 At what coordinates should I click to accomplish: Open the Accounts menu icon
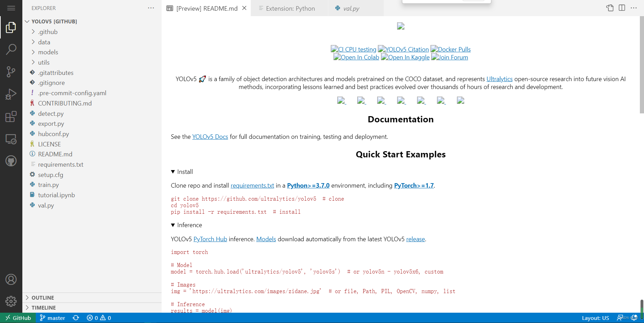pyautogui.click(x=11, y=279)
